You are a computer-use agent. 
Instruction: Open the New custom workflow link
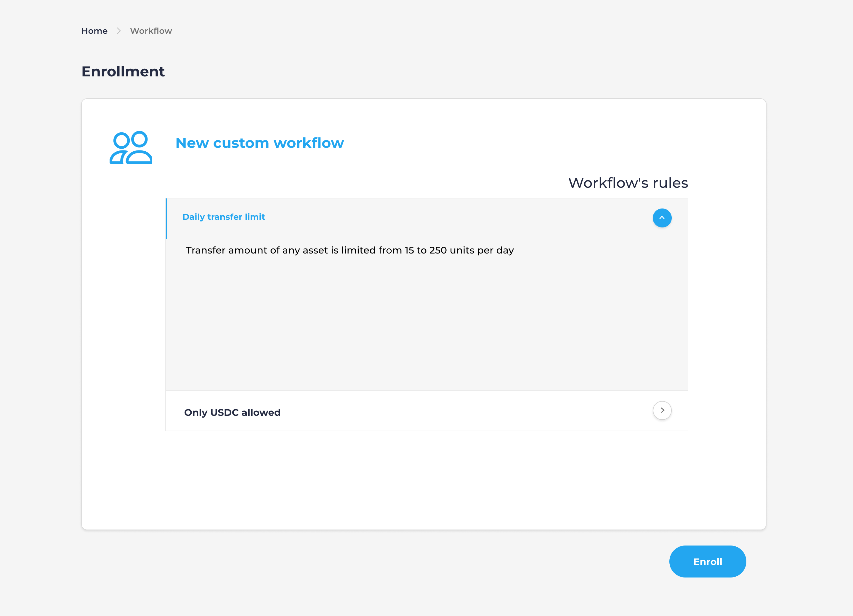click(x=259, y=143)
